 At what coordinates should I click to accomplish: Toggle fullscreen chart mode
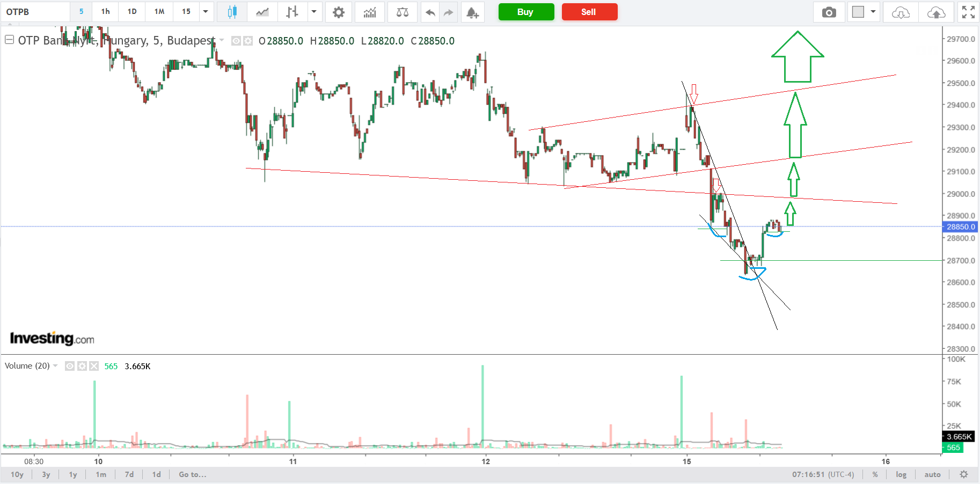(x=968, y=12)
